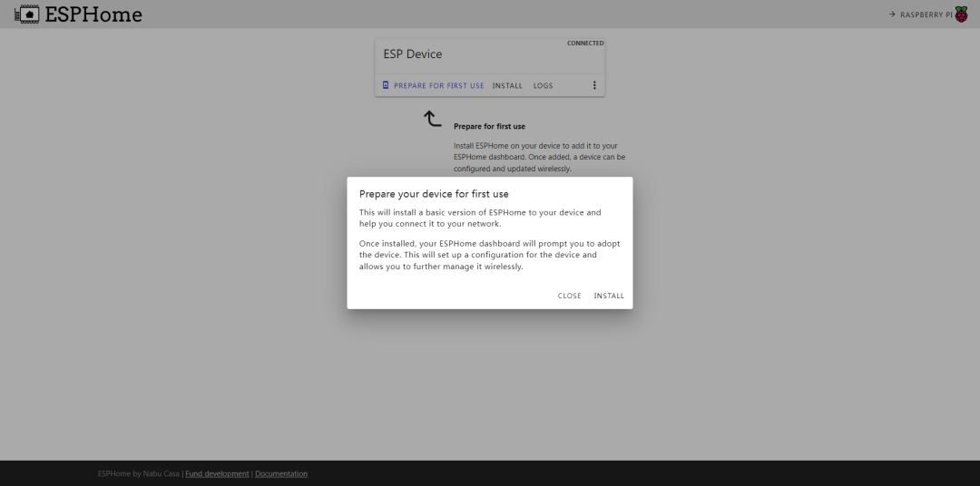Click the bold Prepare for first use heading
Image resolution: width=980 pixels, height=486 pixels.
tap(489, 126)
